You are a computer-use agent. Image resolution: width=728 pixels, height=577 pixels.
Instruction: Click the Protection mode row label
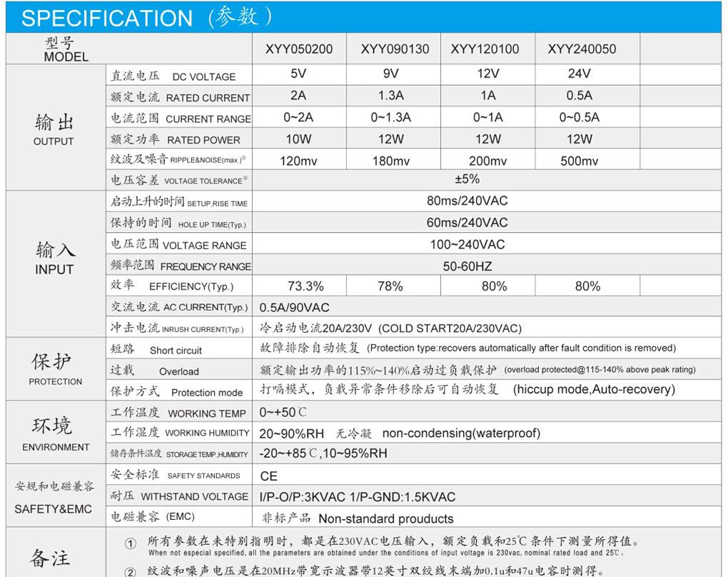pyautogui.click(x=207, y=393)
